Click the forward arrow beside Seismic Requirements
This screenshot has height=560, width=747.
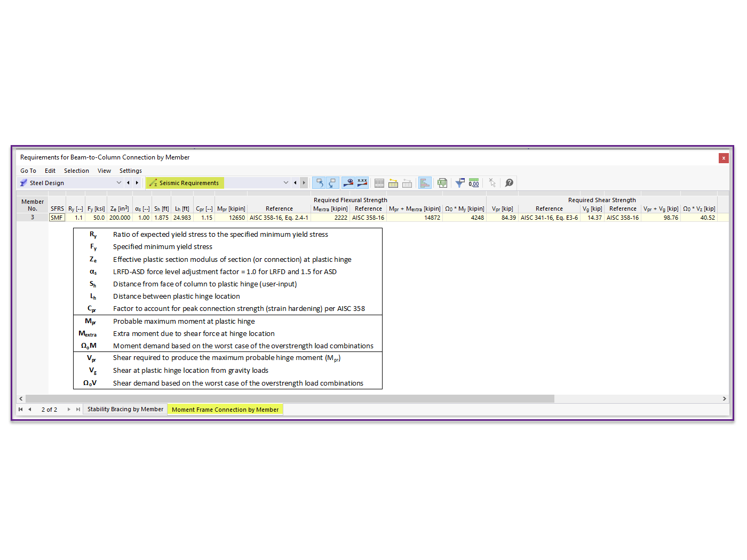coord(304,182)
